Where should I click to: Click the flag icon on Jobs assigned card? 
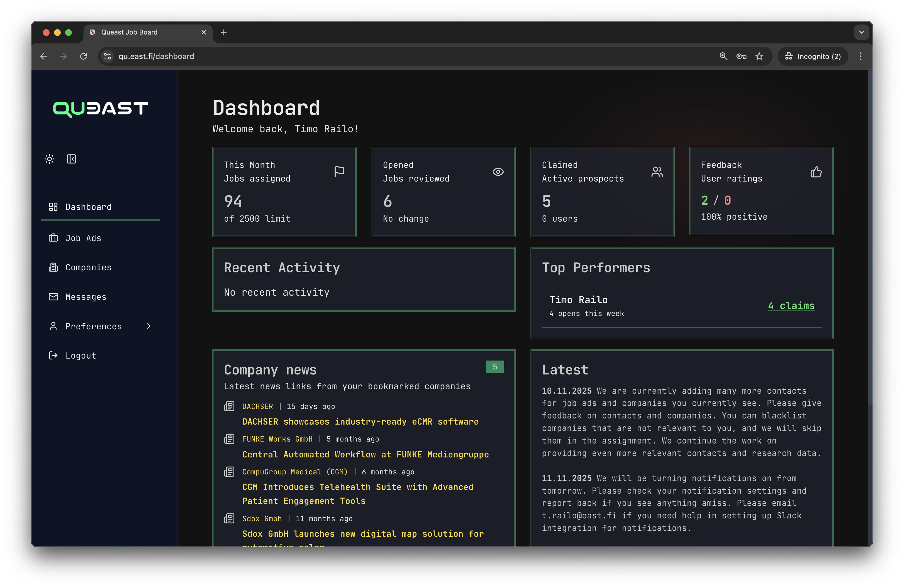tap(339, 172)
